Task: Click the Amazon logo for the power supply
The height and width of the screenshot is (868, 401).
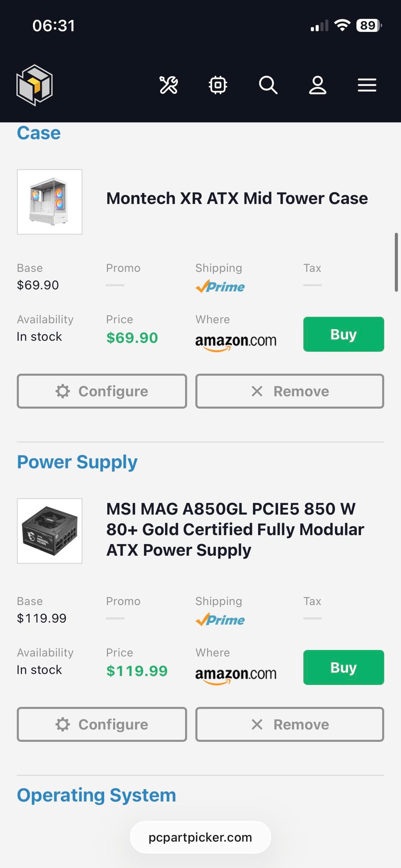Action: (236, 674)
